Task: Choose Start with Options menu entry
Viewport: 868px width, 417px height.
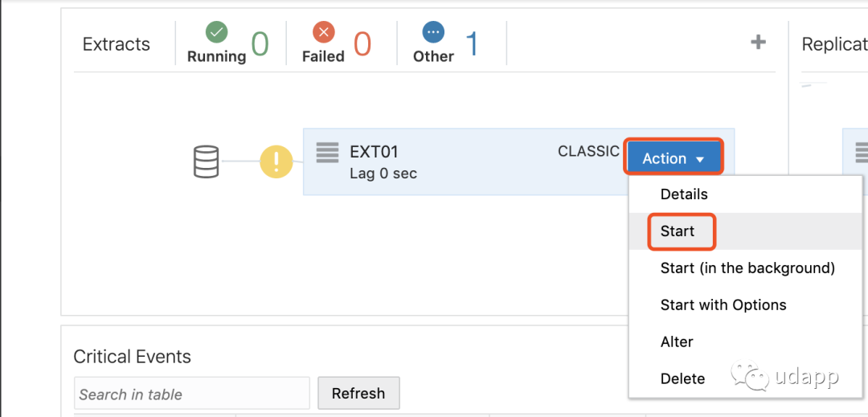Action: tap(723, 305)
